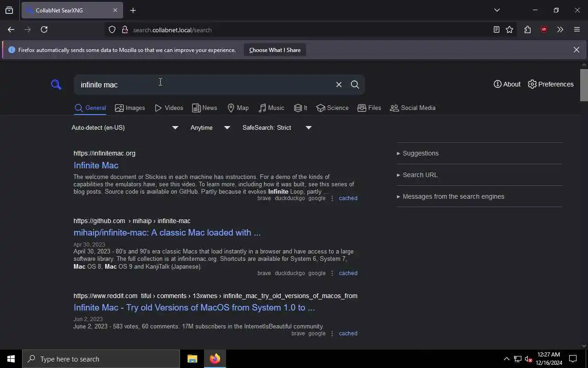Open the Windows Start menu
Screen dimensions: 588x368
(11, 359)
